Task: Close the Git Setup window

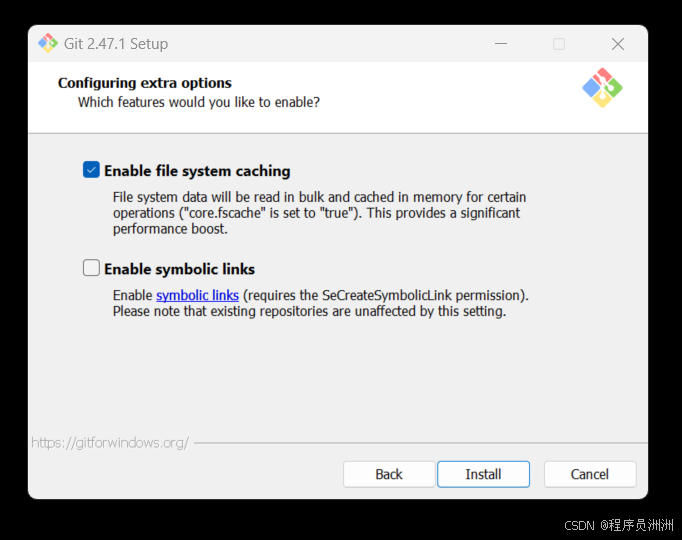Action: click(x=618, y=43)
